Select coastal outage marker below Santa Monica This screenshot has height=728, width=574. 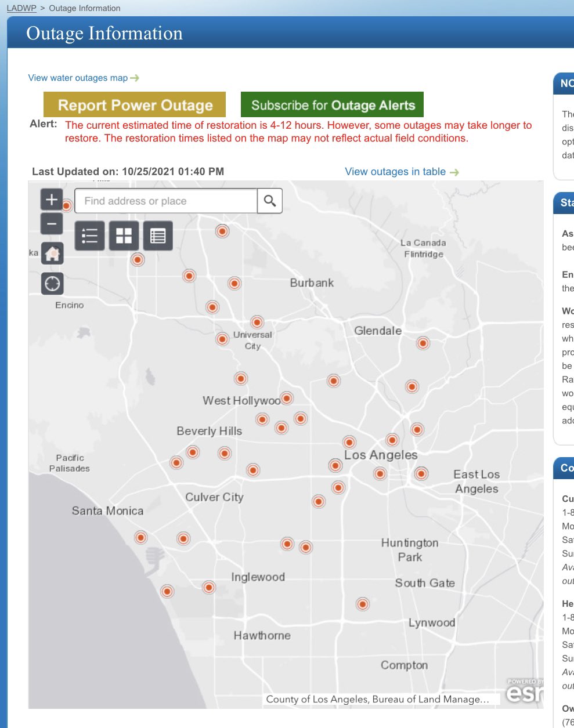click(x=141, y=538)
